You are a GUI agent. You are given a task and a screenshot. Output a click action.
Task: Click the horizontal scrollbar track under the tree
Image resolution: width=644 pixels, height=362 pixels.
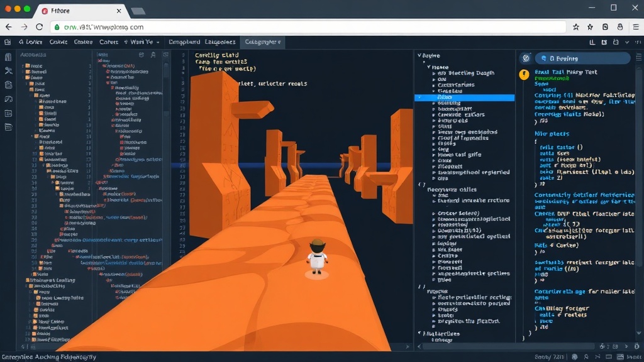point(508,347)
